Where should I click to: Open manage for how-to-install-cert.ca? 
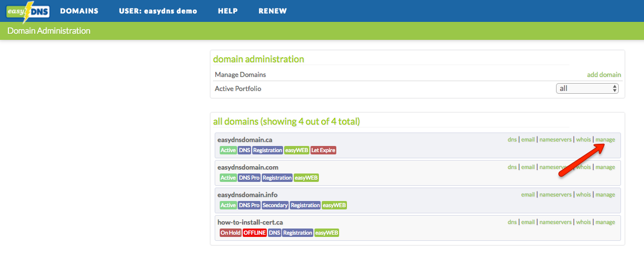click(x=605, y=222)
